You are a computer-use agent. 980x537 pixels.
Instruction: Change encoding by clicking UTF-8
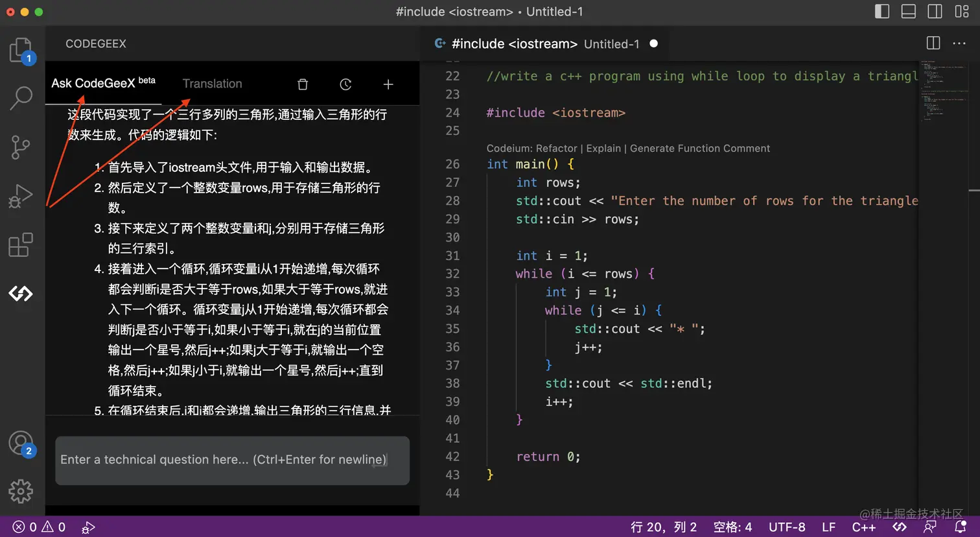click(787, 527)
